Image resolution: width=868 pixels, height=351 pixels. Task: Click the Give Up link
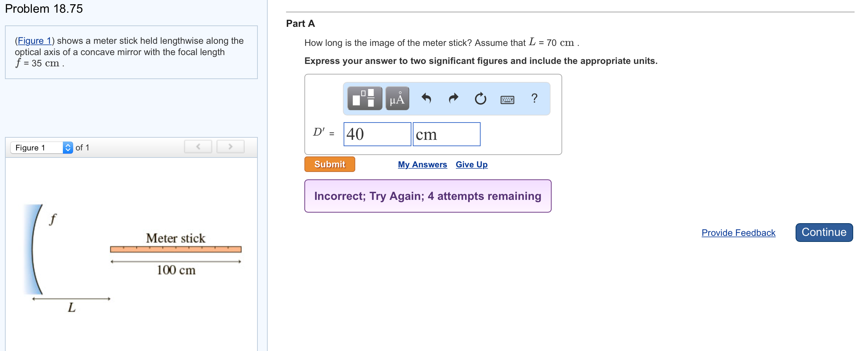click(x=471, y=165)
